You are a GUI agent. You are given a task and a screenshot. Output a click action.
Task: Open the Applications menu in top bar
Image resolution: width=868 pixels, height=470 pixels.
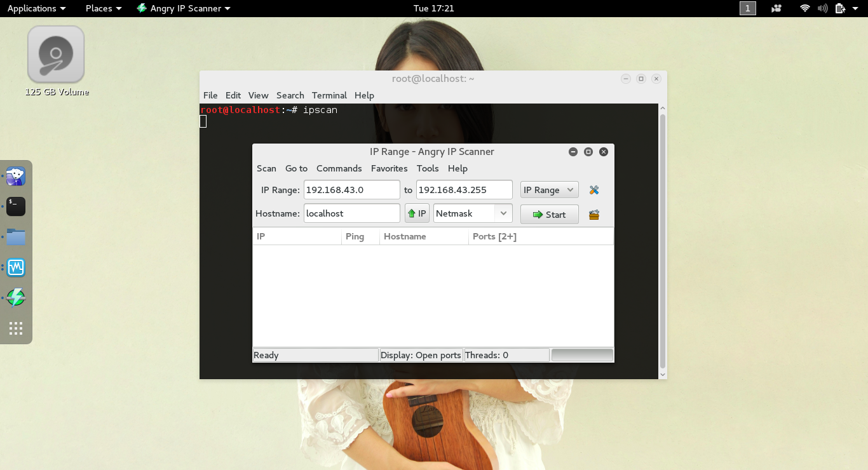[36, 8]
